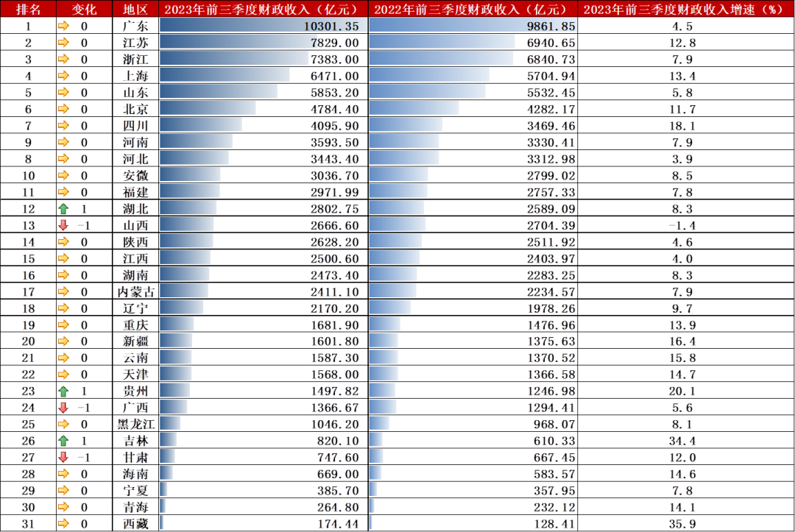Click the green up arrow in 吉林 row
This screenshot has height=532, width=795.
63,441
